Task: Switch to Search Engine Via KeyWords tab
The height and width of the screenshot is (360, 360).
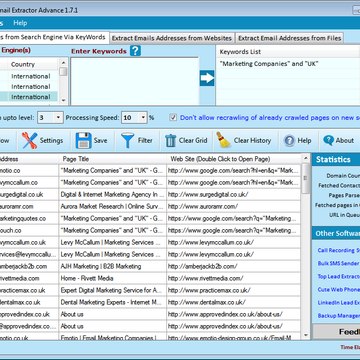Action: click(x=53, y=37)
